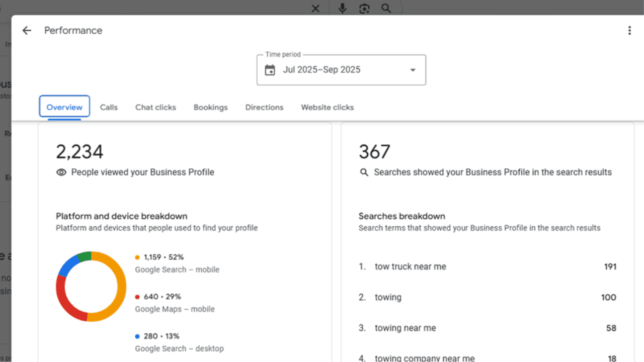Click the Google Lens camera icon
This screenshot has height=362, width=644.
click(x=364, y=9)
